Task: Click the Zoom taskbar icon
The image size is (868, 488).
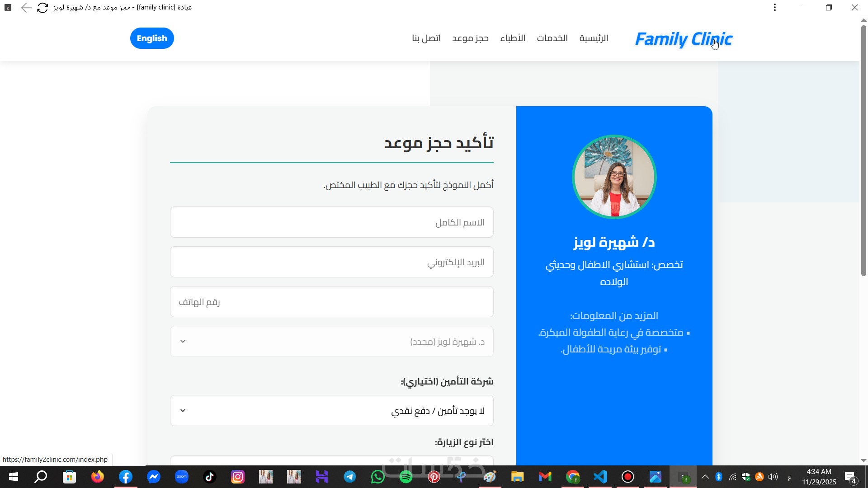Action: pos(182,477)
